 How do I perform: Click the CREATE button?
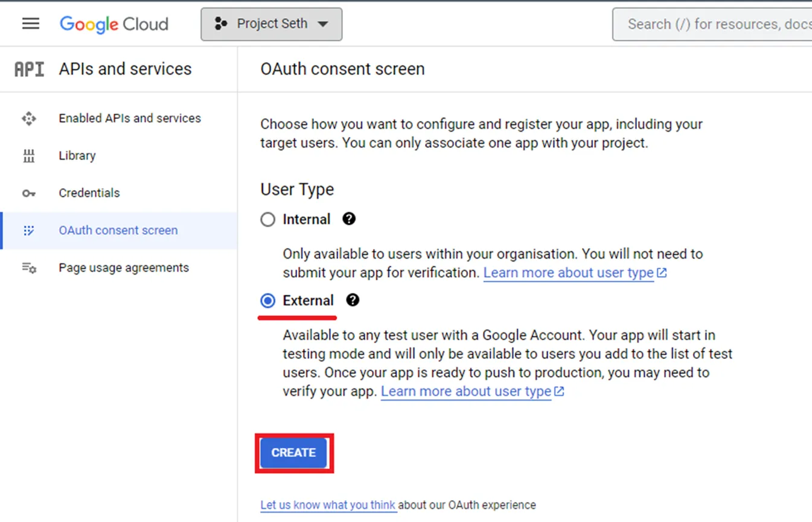click(294, 453)
